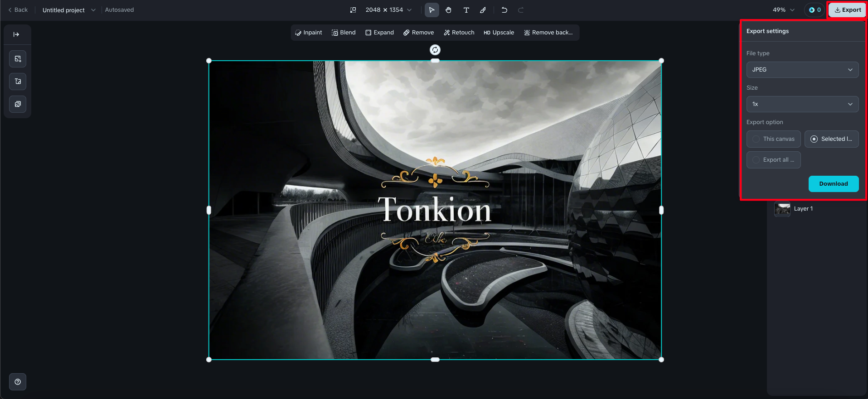868x399 pixels.
Task: Pick the brush paint tool
Action: pos(483,10)
